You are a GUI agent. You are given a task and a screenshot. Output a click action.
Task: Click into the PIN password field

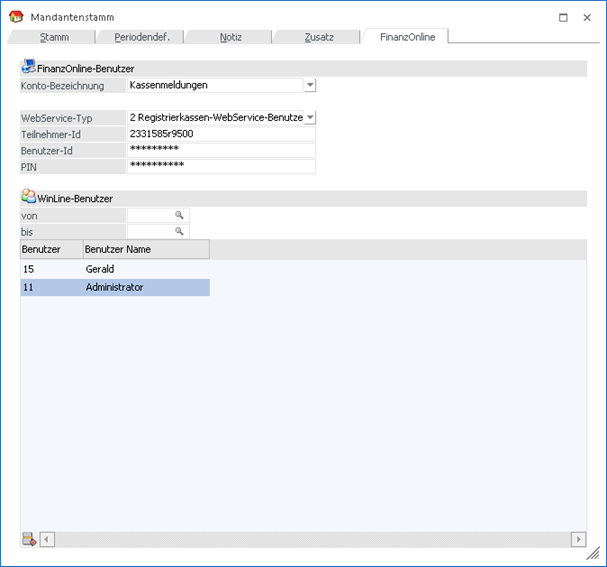click(221, 166)
